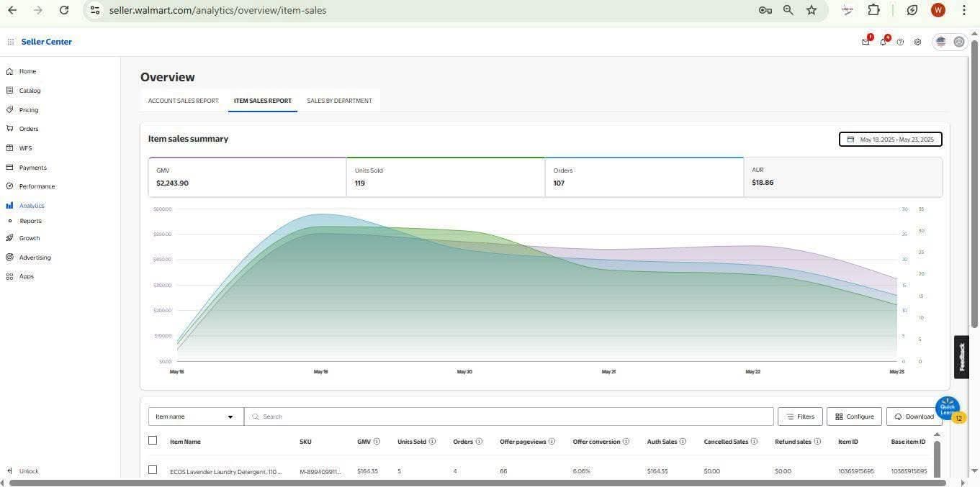The image size is (980, 487).
Task: Open the settings gear in header
Action: click(917, 42)
